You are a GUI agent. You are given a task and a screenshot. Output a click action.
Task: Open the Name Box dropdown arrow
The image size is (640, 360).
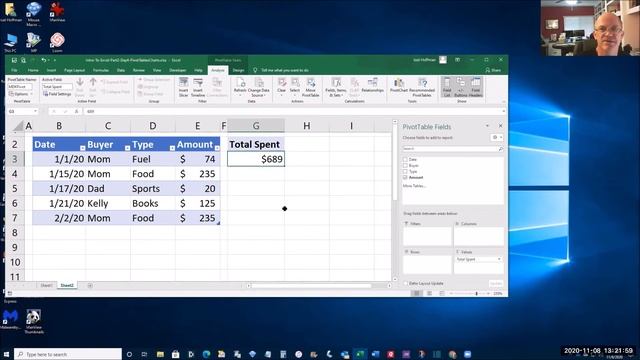pyautogui.click(x=36, y=111)
